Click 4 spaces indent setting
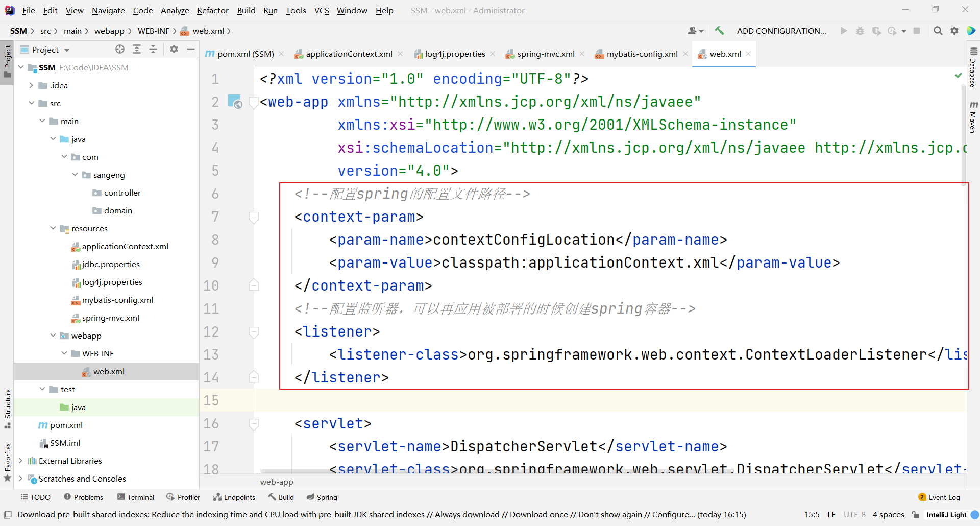This screenshot has height=526, width=980. point(888,514)
